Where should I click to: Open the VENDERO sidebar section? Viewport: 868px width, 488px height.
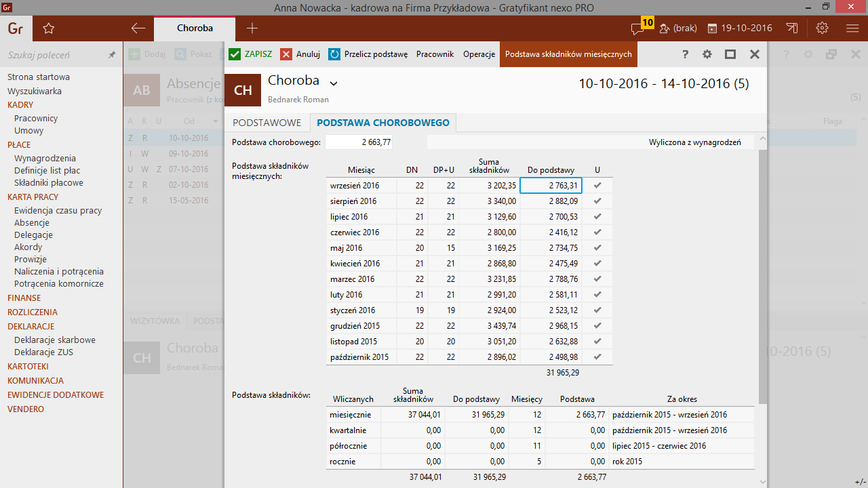pos(26,409)
